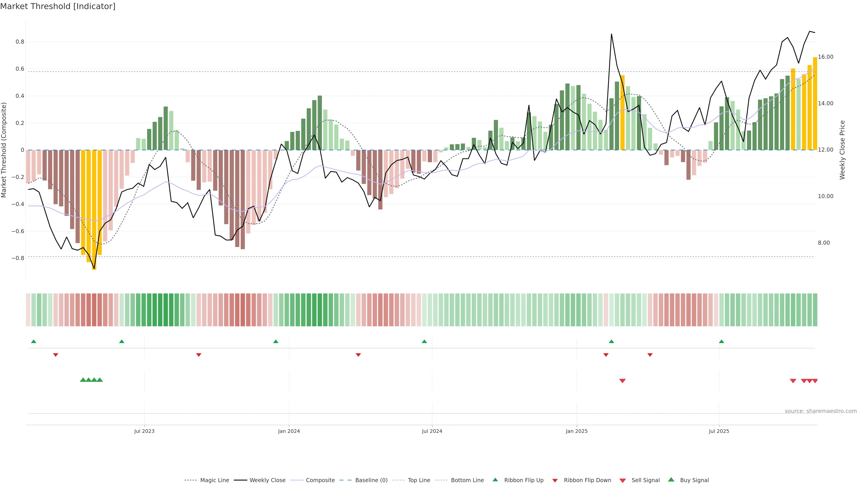Click the Jul 2023 x-axis label
This screenshot has width=868, height=488.
click(x=144, y=431)
